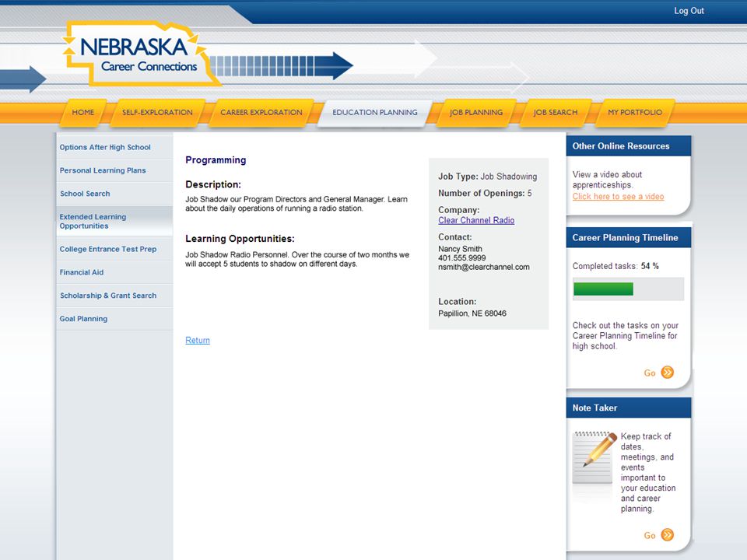The image size is (747, 560).
Task: Click the phone number 401.555.9999
Action: coord(462,258)
